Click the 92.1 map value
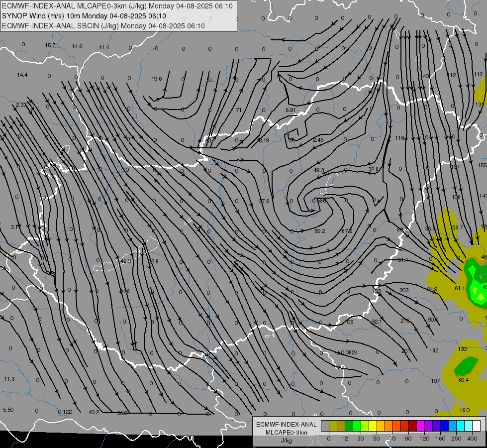 click(x=377, y=321)
